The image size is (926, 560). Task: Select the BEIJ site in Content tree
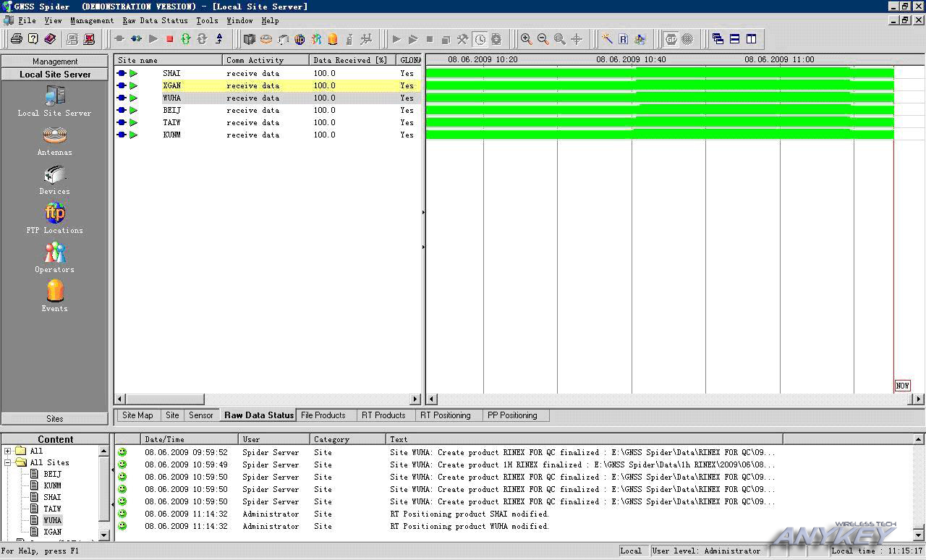(x=52, y=474)
